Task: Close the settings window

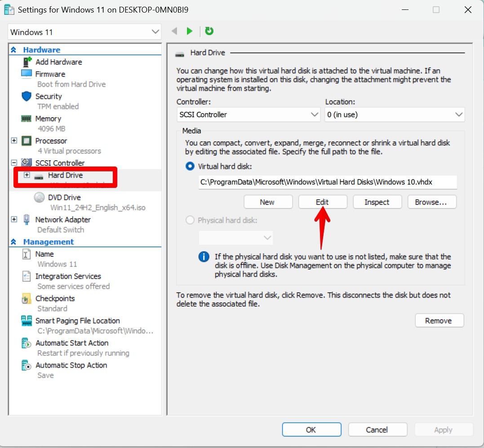Action: [x=468, y=9]
